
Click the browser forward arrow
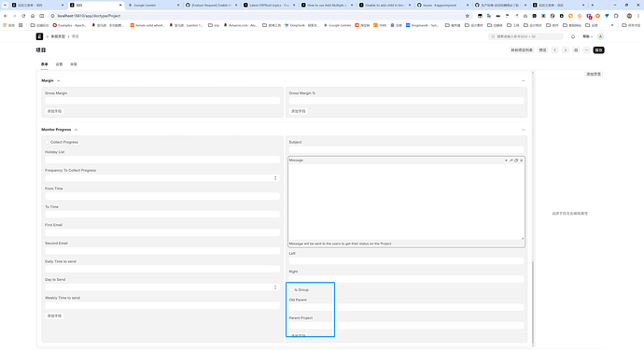(14, 16)
